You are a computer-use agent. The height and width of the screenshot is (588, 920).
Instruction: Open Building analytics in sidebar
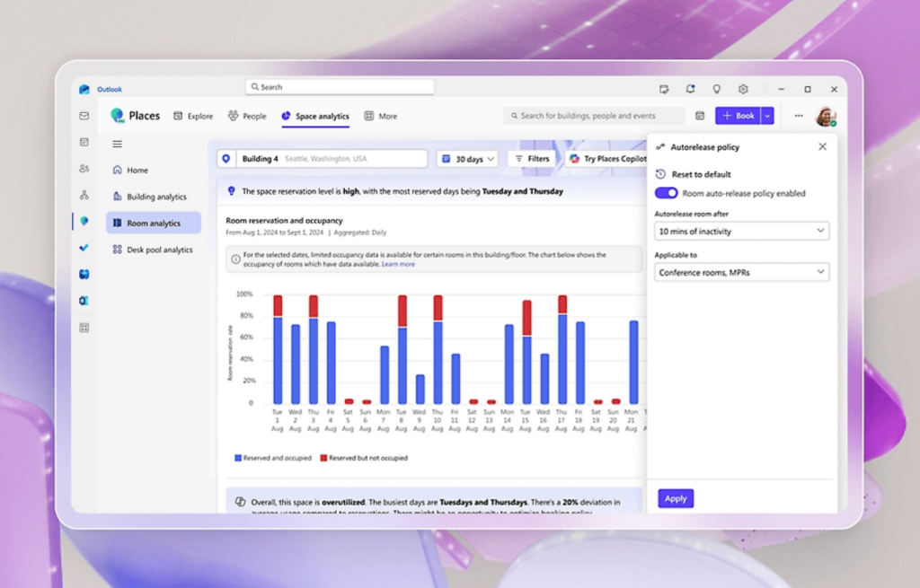[x=154, y=197]
